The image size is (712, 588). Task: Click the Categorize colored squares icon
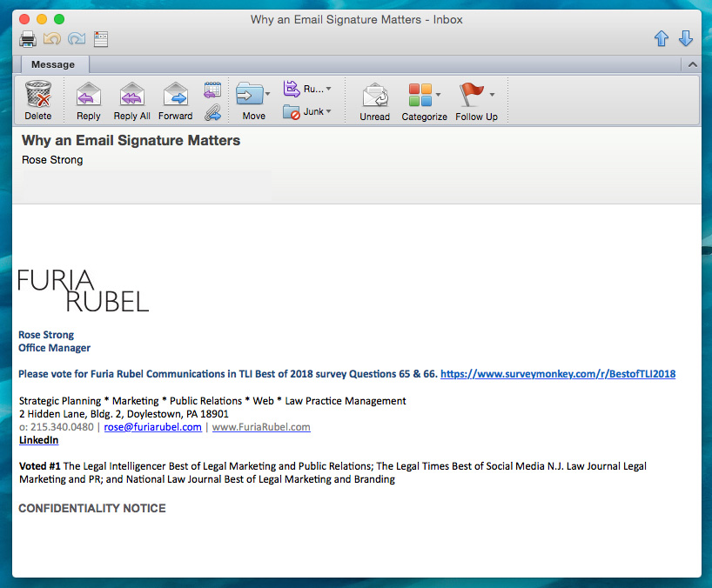click(420, 95)
